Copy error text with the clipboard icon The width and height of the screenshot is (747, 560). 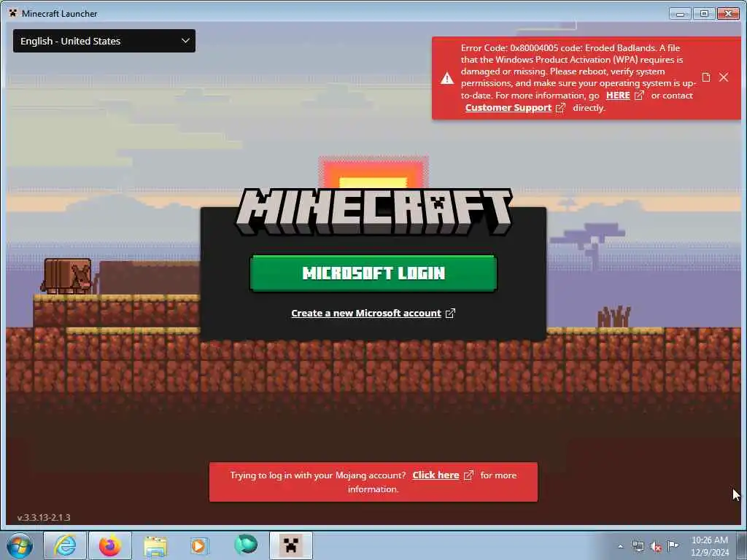click(x=706, y=77)
